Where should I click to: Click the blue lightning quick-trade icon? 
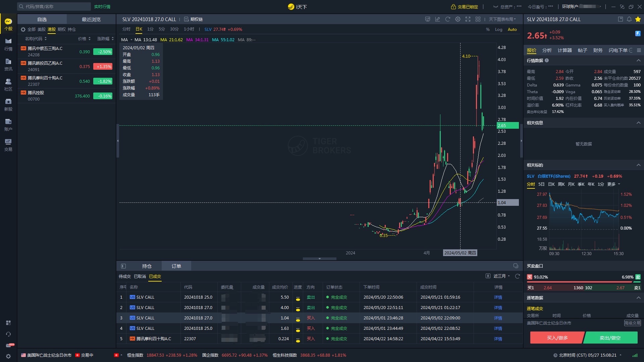coord(638,34)
